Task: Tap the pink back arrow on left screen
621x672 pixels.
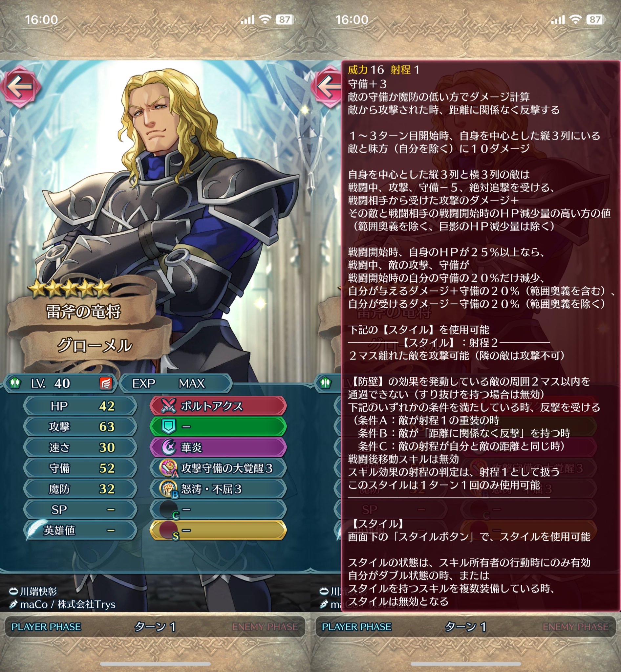Action: (x=20, y=87)
